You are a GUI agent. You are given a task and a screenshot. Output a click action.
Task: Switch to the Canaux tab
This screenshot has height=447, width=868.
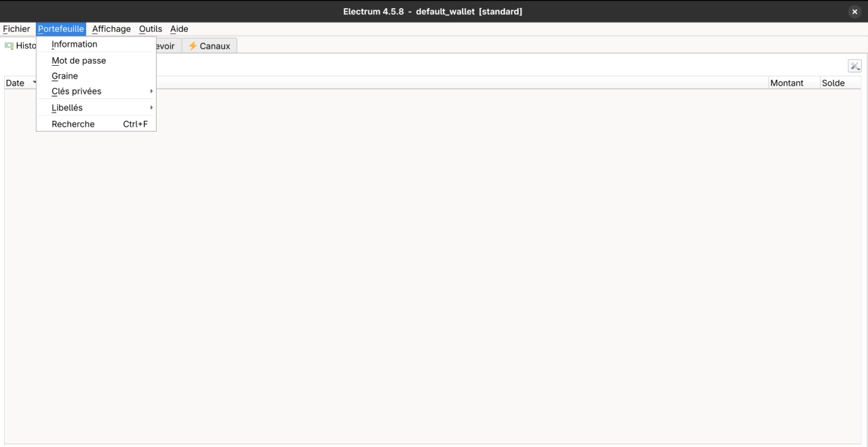point(210,46)
